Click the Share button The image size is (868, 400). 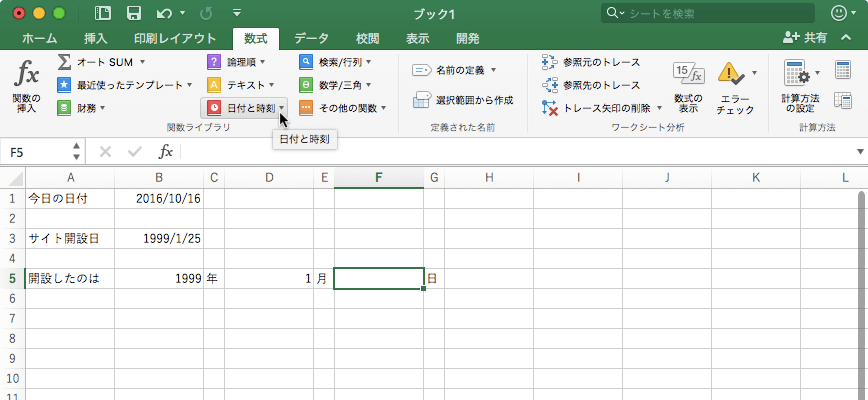tap(805, 38)
